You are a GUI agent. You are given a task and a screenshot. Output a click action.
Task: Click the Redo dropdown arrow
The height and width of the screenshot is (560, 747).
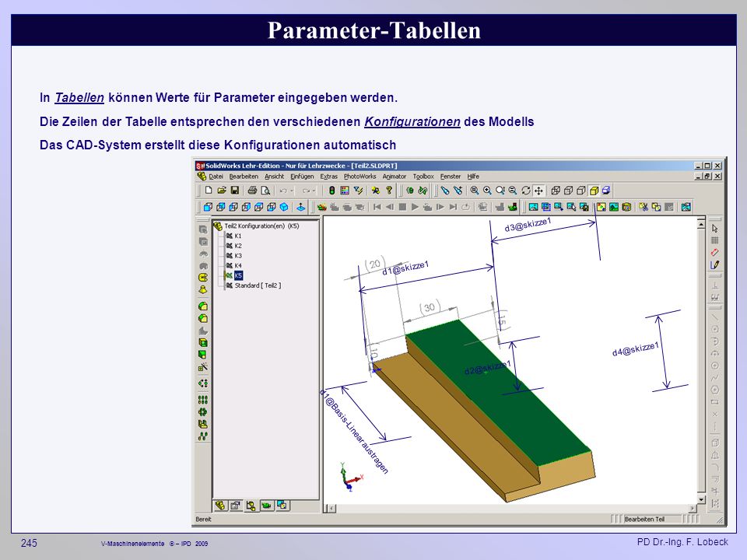click(314, 191)
